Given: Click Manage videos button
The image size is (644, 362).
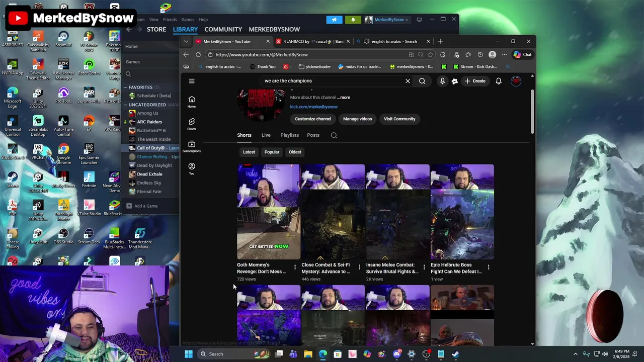Looking at the screenshot, I should (x=357, y=119).
